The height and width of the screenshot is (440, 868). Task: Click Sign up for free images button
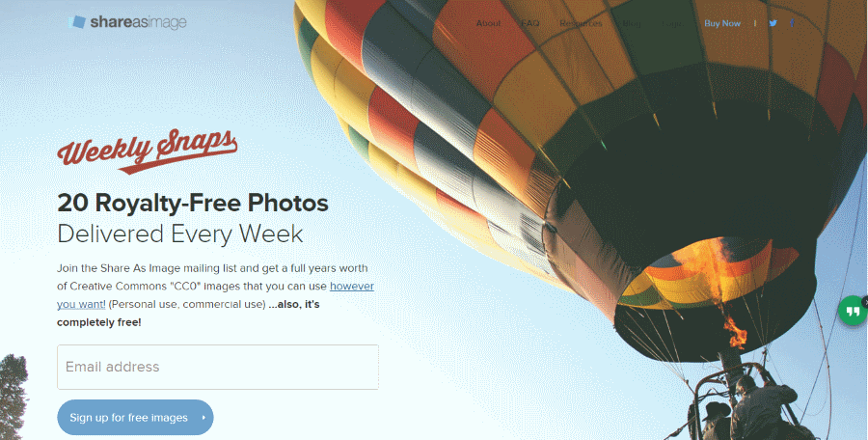coord(135,418)
